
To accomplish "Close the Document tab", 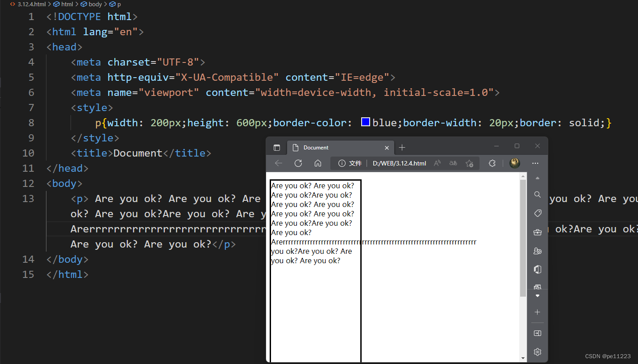I will pos(387,148).
